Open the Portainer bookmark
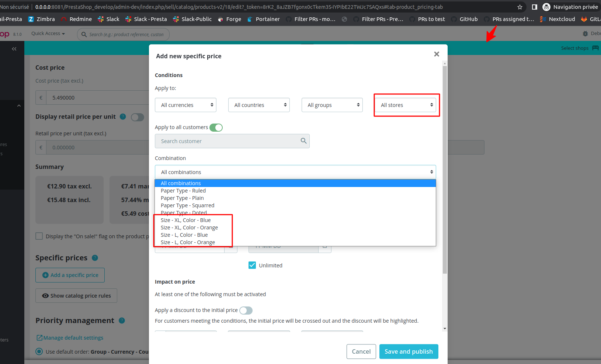This screenshot has height=364, width=601. click(x=263, y=19)
